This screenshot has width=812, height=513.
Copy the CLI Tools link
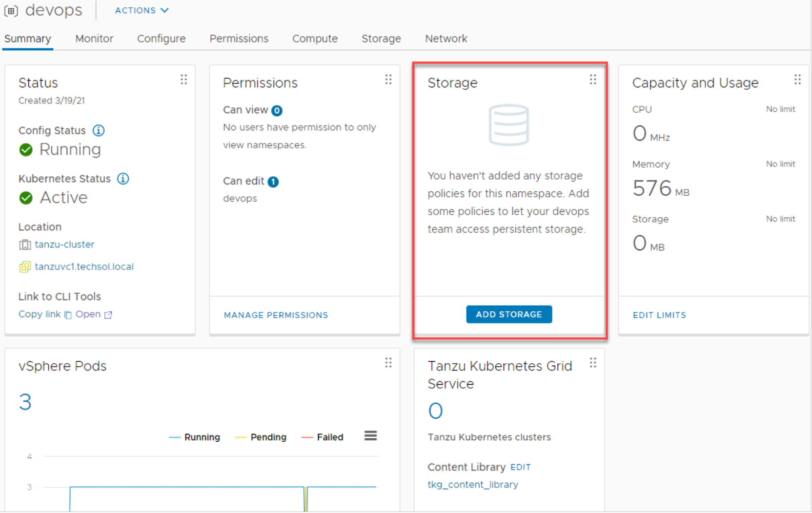pyautogui.click(x=40, y=314)
